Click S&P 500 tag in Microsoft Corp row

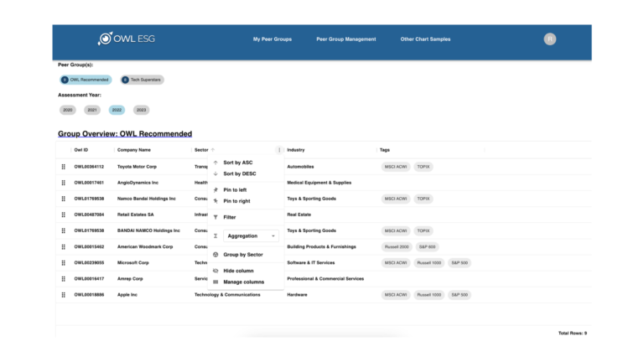460,262
